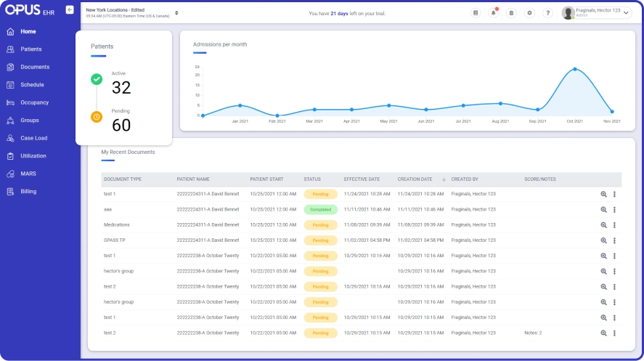Collapse the sidebar with the arrow button
Image resolution: width=644 pixels, height=361 pixels.
[x=69, y=9]
